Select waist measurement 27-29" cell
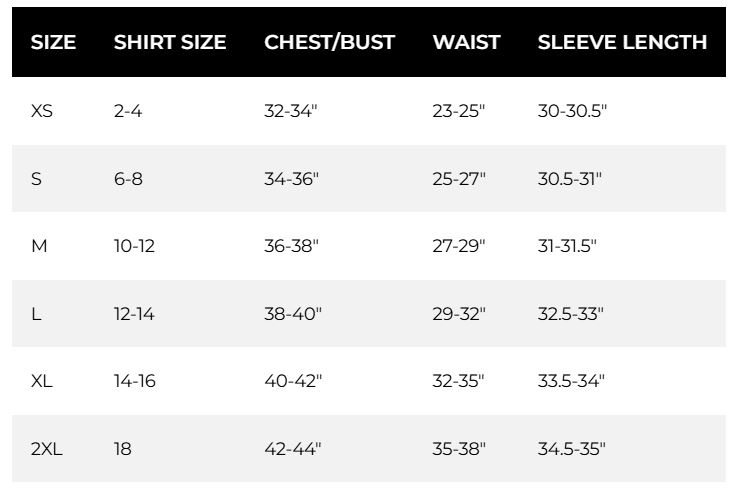The width and height of the screenshot is (743, 497). [x=459, y=246]
